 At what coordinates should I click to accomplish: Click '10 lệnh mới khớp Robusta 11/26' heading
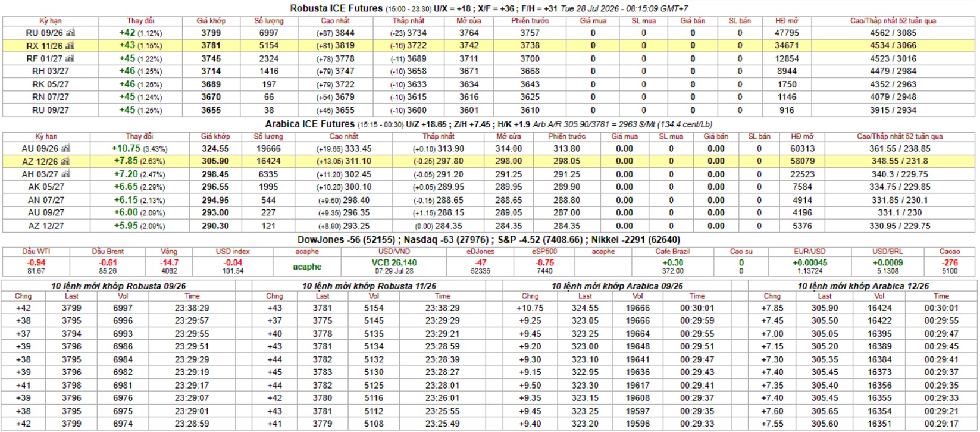click(x=369, y=286)
